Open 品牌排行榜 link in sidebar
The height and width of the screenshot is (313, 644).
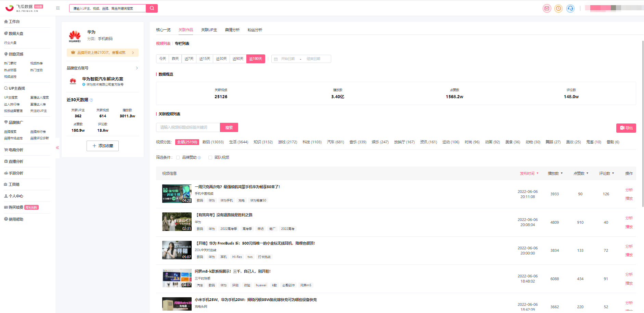(38, 132)
